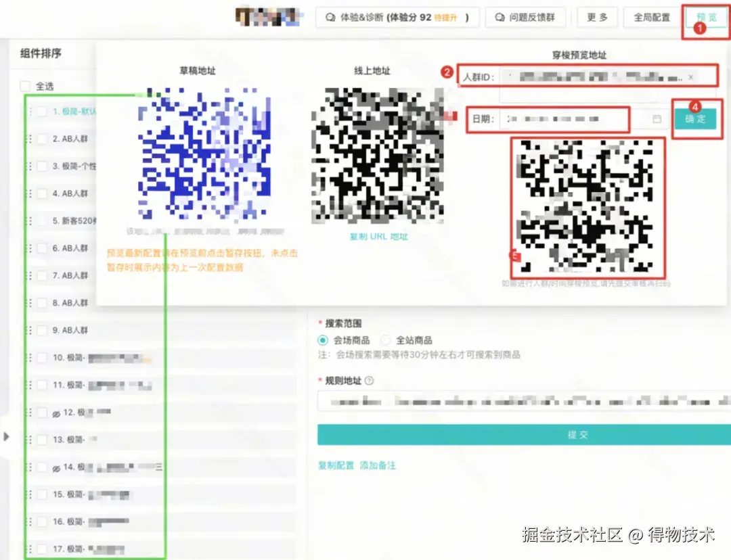The height and width of the screenshot is (560, 731).
Task: Click the 确定 confirm button
Action: [x=695, y=119]
